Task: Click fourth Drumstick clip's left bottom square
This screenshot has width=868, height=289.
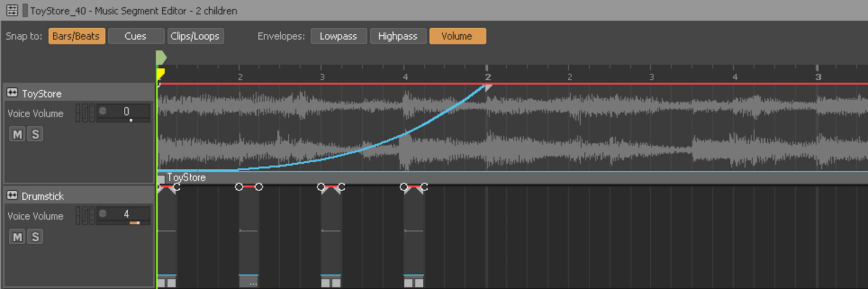Action: coord(409,283)
